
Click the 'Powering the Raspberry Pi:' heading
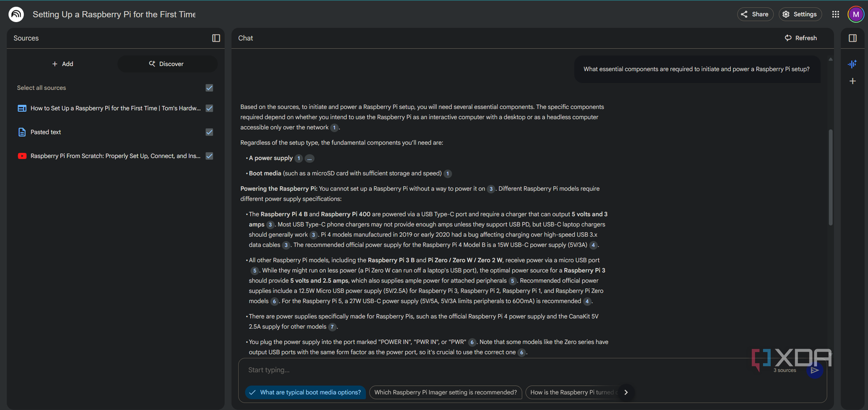tap(279, 189)
